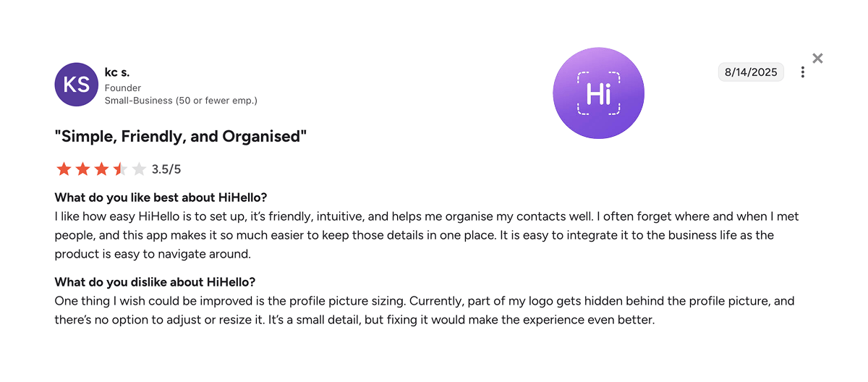Close the review popup with the X
Viewport: 868px width, 382px height.
[817, 59]
